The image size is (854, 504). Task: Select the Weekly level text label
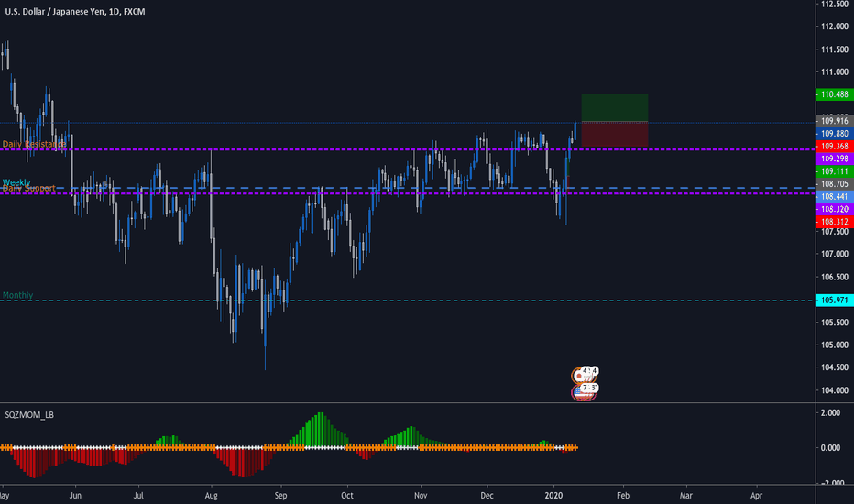pyautogui.click(x=16, y=182)
